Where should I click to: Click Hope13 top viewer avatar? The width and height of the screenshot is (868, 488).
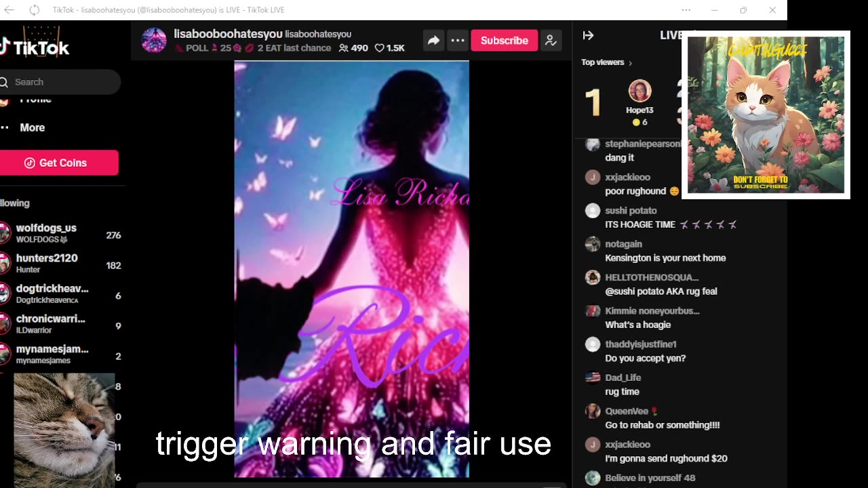coord(639,91)
